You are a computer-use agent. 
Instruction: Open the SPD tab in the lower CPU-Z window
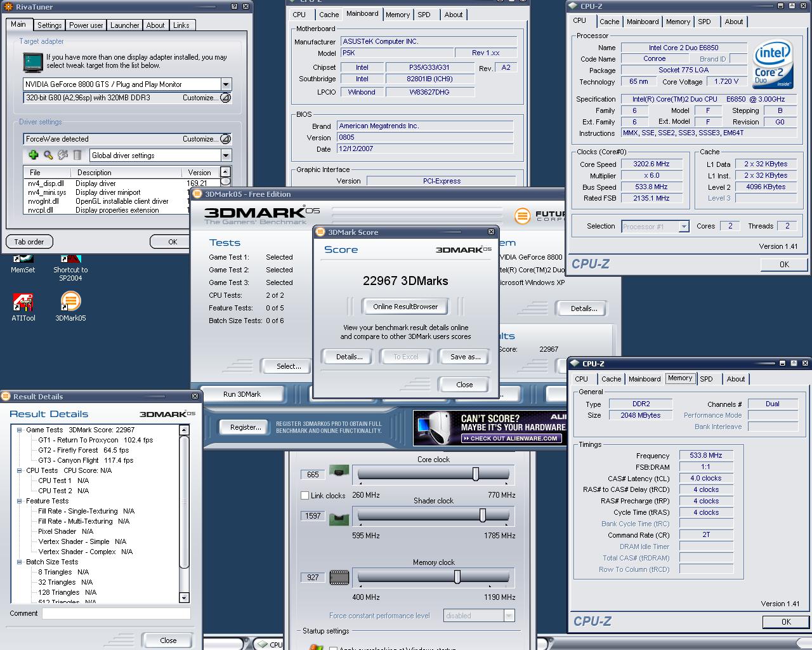click(x=706, y=379)
